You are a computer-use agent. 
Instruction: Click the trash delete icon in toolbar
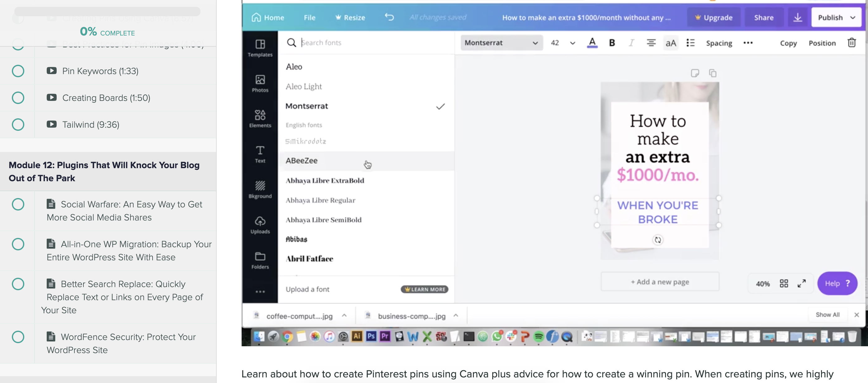point(851,43)
